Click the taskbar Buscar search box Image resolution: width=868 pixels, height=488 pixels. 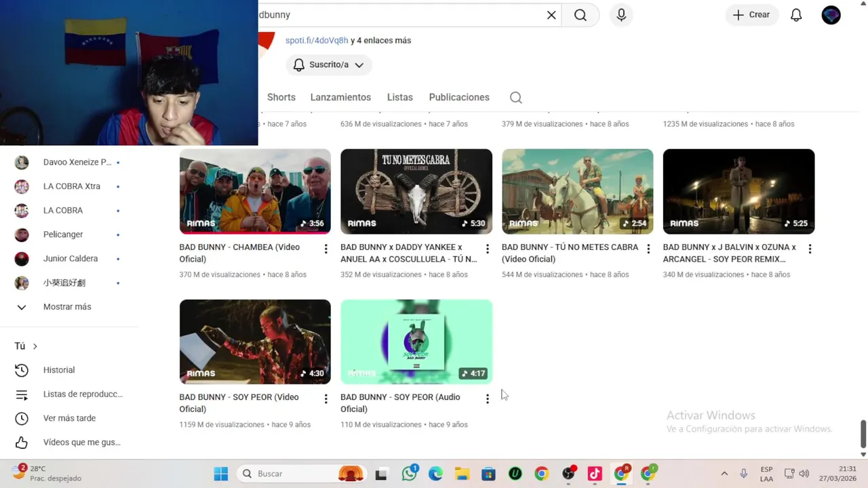click(x=302, y=474)
